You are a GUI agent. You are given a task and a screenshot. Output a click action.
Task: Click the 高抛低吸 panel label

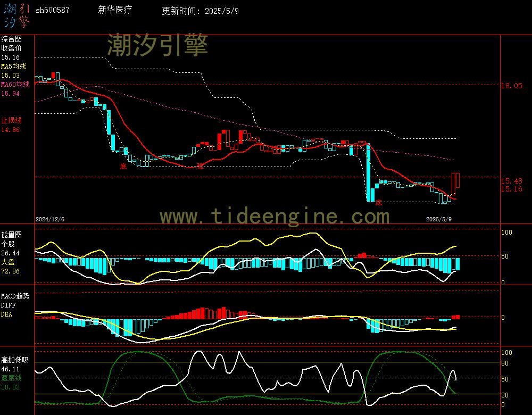click(15, 360)
